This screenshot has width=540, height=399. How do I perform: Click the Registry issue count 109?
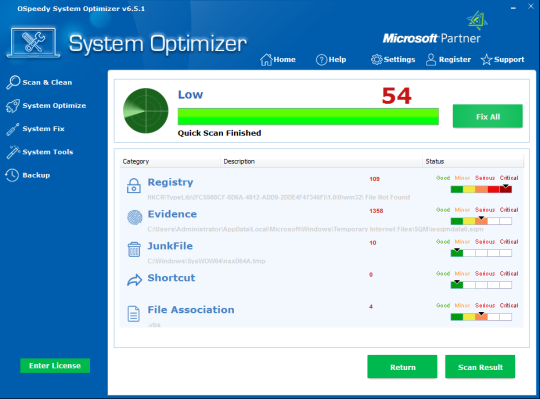[374, 179]
